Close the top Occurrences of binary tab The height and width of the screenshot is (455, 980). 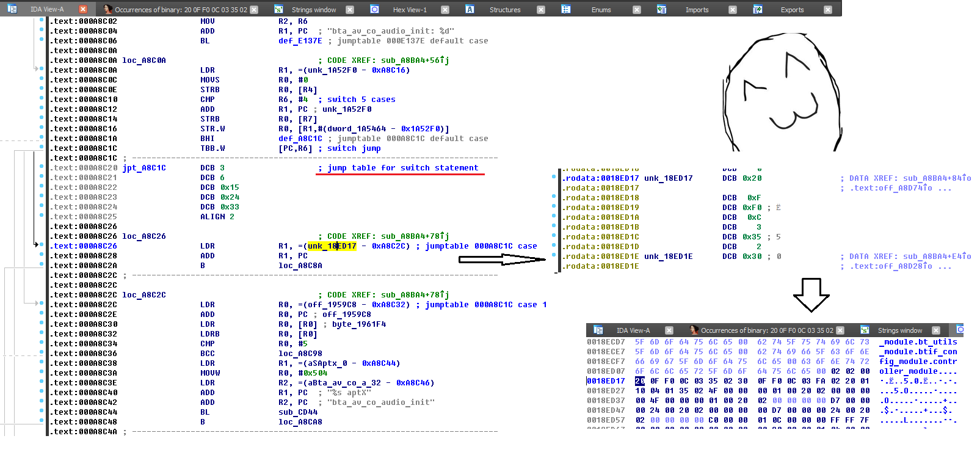[x=254, y=9]
